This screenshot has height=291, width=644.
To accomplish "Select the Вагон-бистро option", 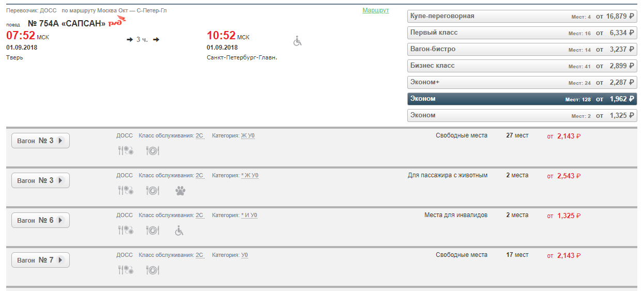I will click(522, 49).
